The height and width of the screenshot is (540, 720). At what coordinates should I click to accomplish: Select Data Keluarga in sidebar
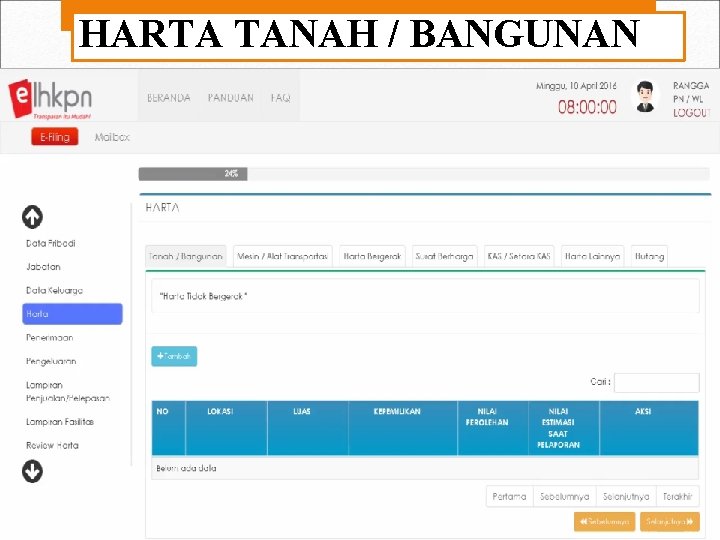[x=54, y=290]
